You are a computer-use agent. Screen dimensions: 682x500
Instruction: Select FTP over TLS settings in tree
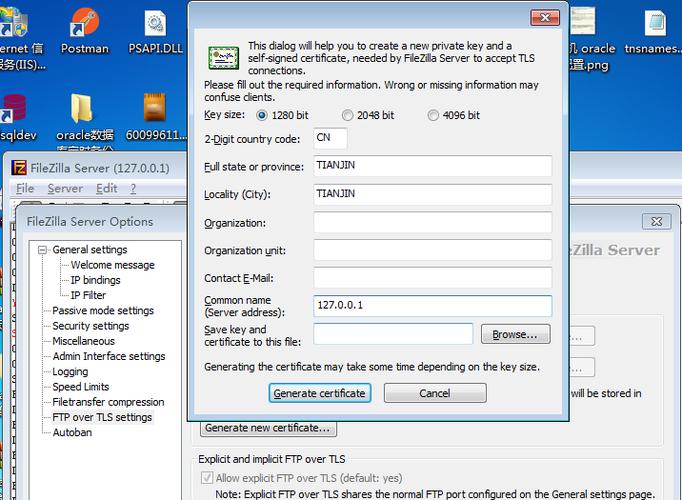102,417
